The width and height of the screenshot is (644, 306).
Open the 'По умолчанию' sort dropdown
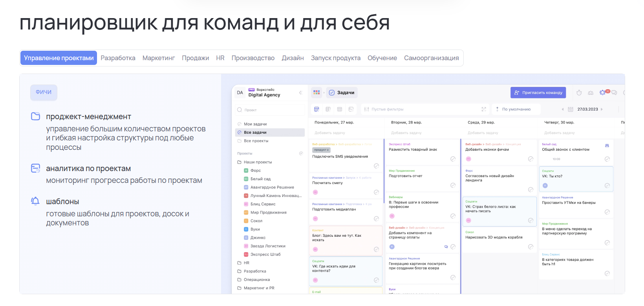click(x=516, y=109)
